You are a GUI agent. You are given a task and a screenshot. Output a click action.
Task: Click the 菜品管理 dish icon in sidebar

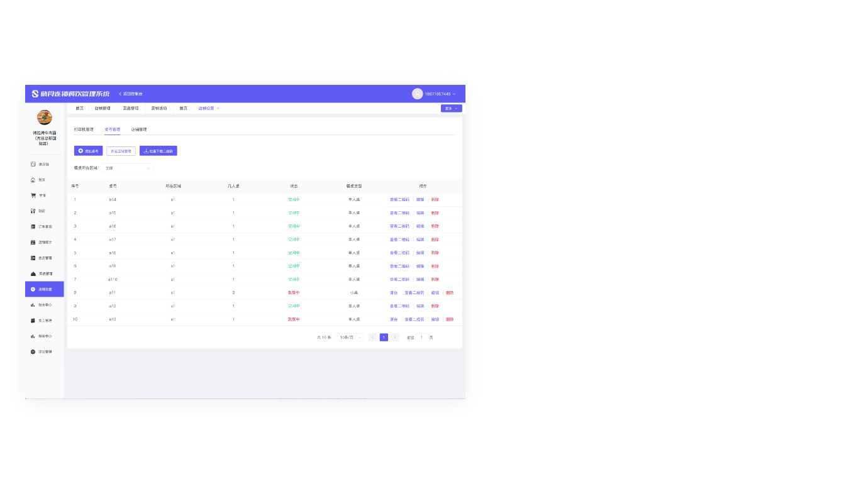[x=33, y=273]
